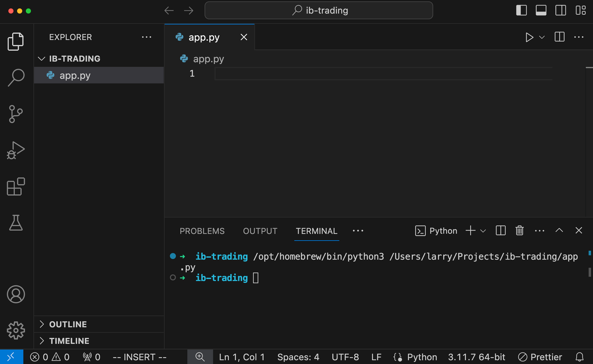Switch to the OUTPUT tab

[x=260, y=231]
